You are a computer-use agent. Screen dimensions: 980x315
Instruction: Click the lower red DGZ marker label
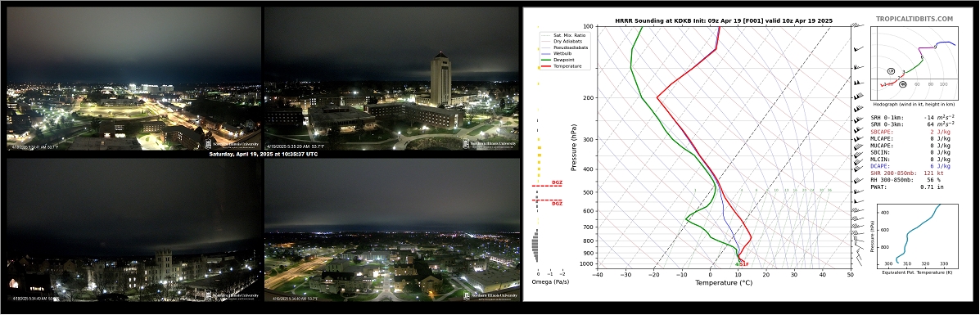557,204
